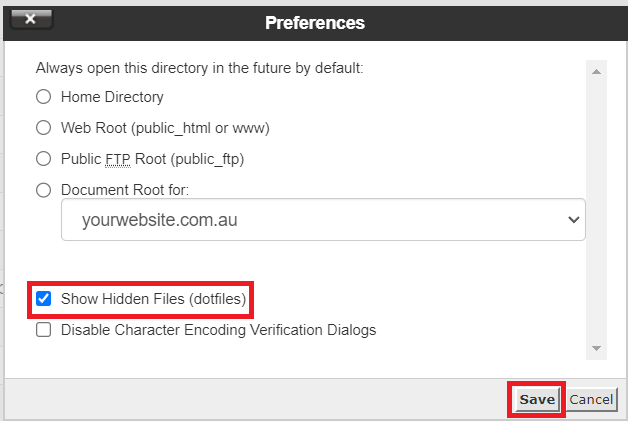Image resolution: width=628 pixels, height=421 pixels.
Task: Click the underlined FTP abbreviation
Action: pos(119,159)
